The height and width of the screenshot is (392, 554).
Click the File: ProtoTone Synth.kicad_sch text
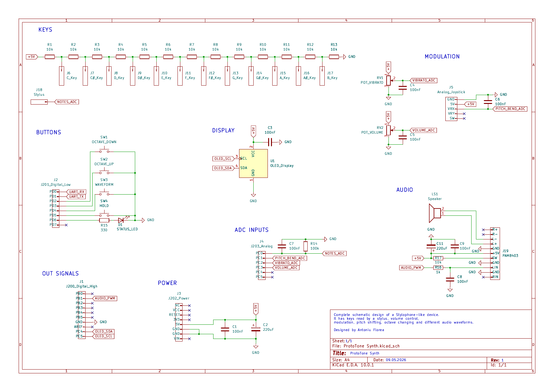tap(366, 346)
